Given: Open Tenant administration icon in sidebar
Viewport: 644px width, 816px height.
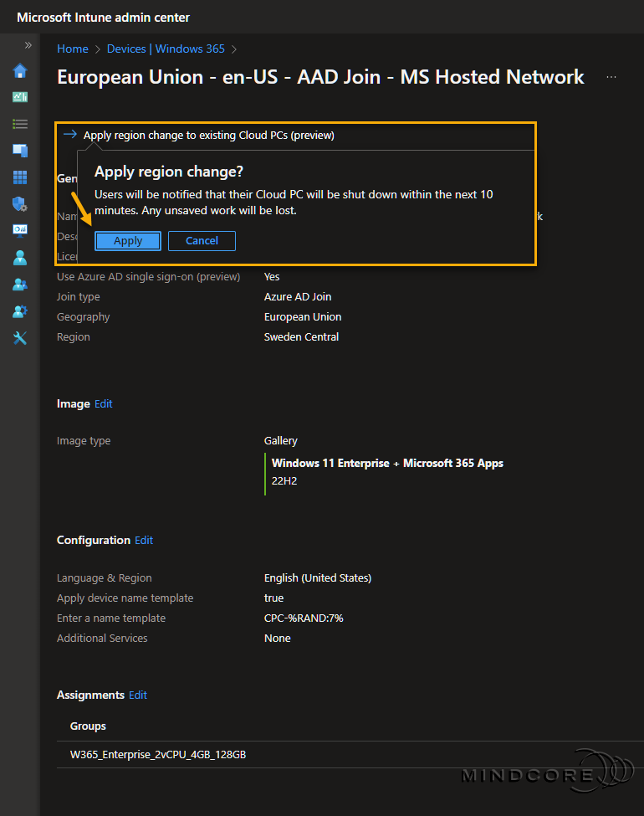Looking at the screenshot, I should pos(20,311).
